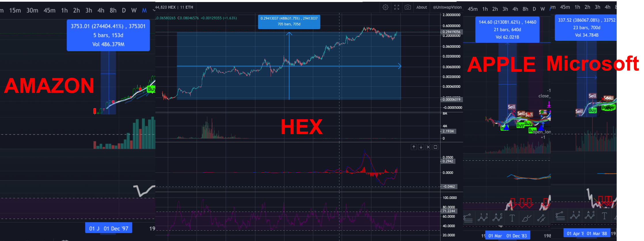The image size is (644, 241).
Task: Switch Amazon chart to 15m timeframe
Action: click(x=15, y=10)
